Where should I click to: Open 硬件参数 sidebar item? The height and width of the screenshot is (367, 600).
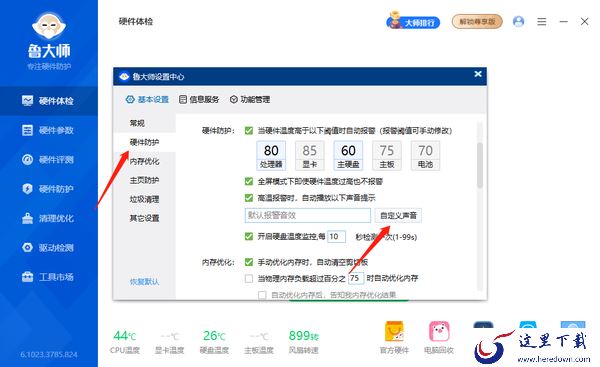pyautogui.click(x=49, y=130)
